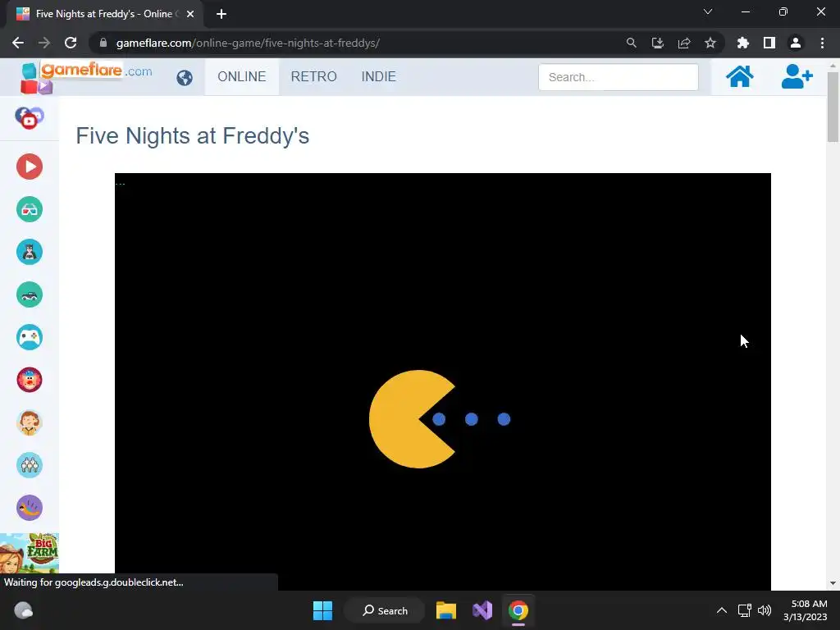Open the Extensions puzzle icon
Image resolution: width=840 pixels, height=630 pixels.
click(742, 43)
